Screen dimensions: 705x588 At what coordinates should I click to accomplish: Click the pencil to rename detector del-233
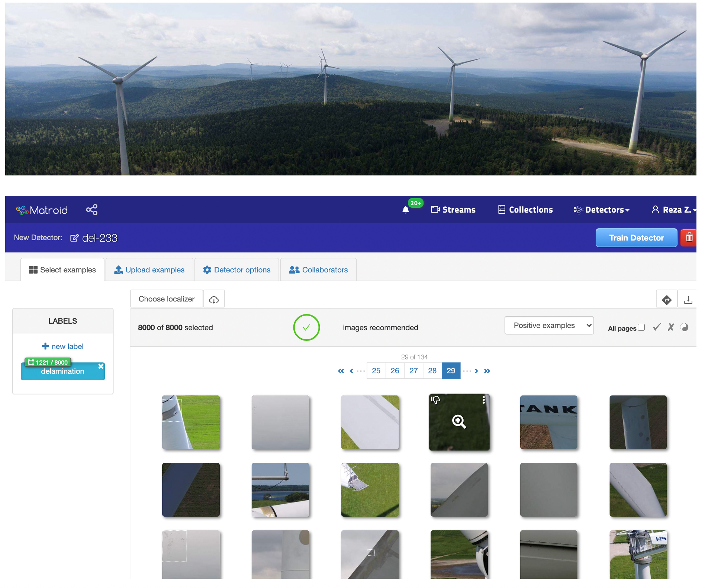coord(75,238)
